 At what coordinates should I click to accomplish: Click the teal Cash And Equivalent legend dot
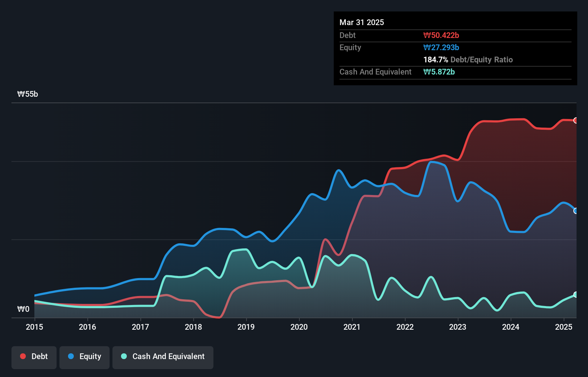click(124, 357)
